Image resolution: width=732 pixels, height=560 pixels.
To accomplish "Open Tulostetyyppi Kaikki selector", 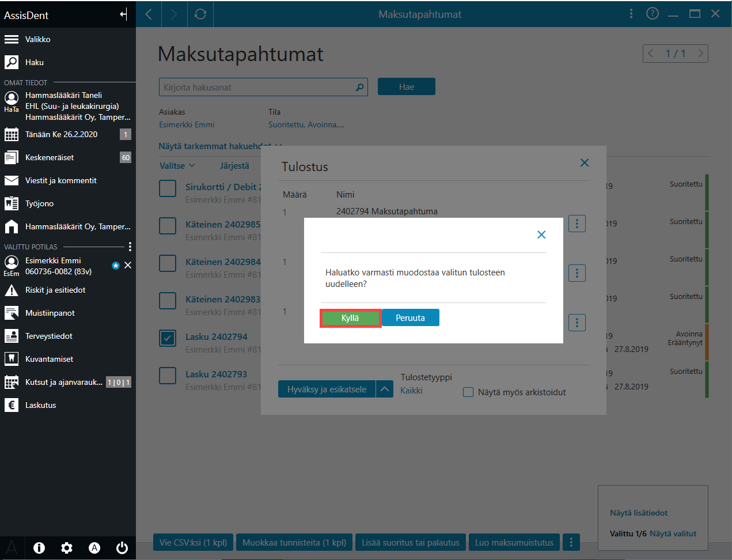I will (411, 391).
